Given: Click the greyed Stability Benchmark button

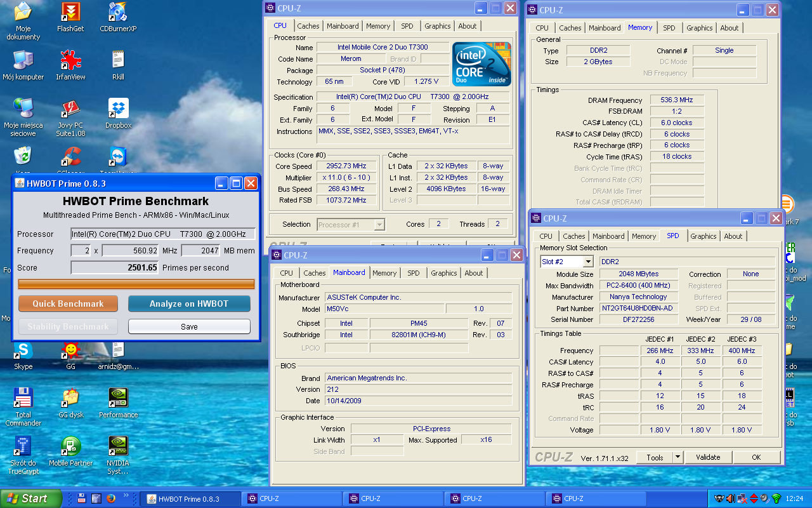Looking at the screenshot, I should [x=68, y=326].
